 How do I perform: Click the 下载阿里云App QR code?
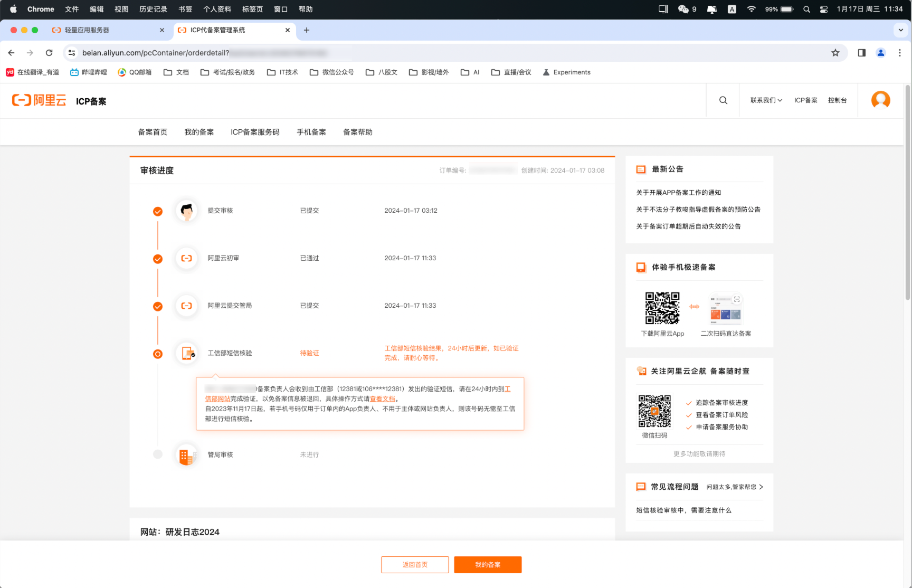click(x=662, y=308)
